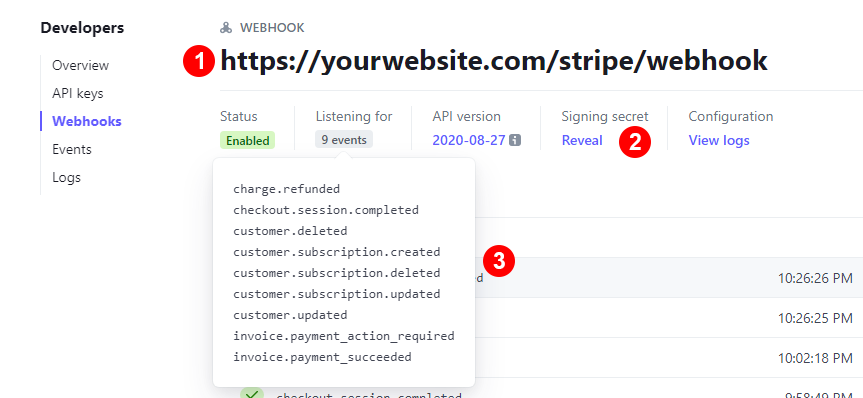Viewport: 863px width, 398px height.
Task: Open Logs from the sidebar
Action: pyautogui.click(x=67, y=178)
